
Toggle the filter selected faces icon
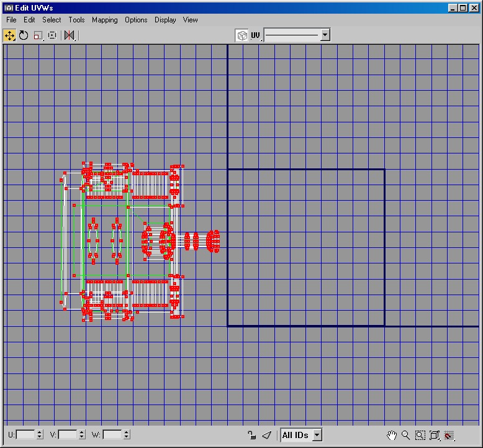coord(266,435)
